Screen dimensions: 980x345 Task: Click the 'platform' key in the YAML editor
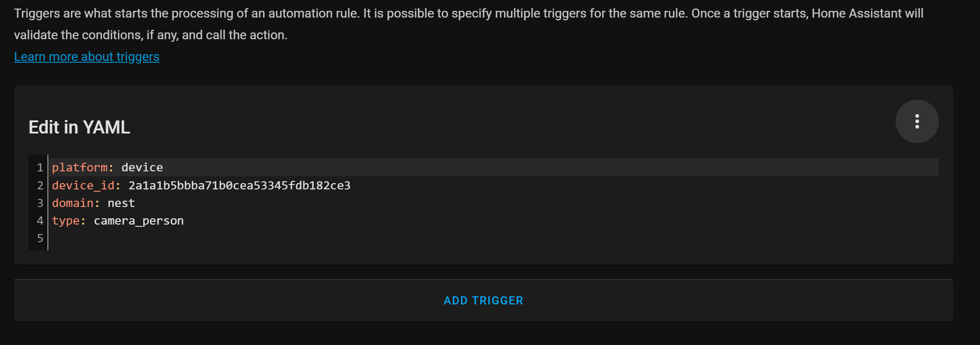point(79,167)
